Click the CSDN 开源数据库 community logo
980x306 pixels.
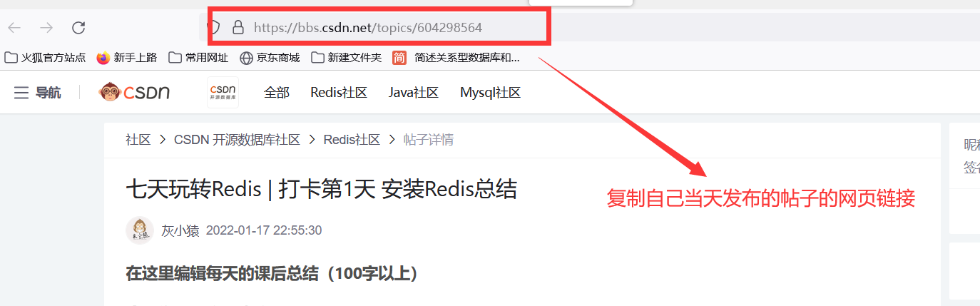pyautogui.click(x=223, y=93)
